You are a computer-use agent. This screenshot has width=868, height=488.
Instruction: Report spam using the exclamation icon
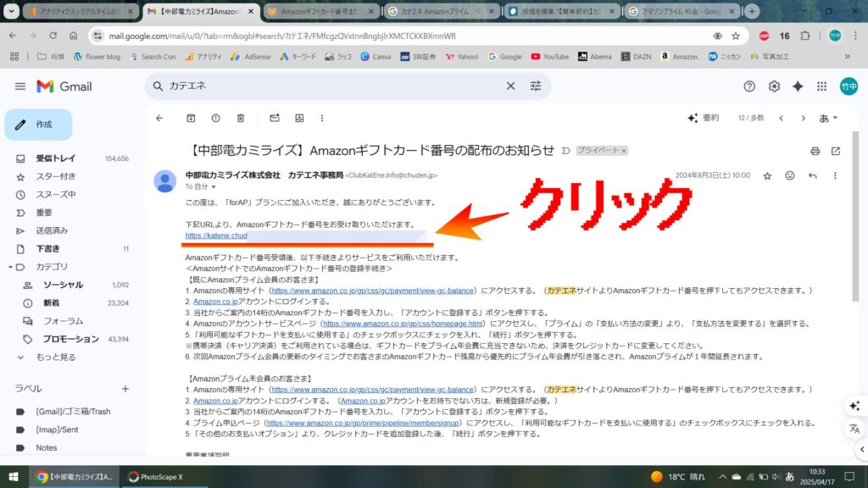click(216, 118)
